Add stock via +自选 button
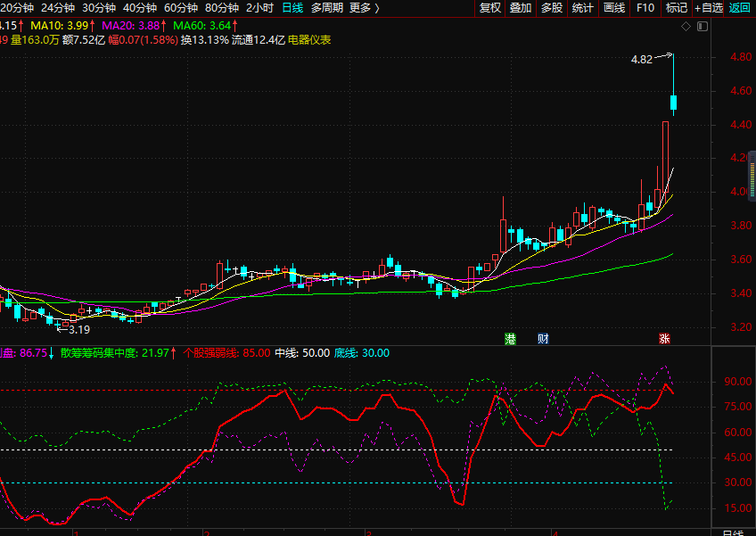The width and height of the screenshot is (756, 536). 709,8
